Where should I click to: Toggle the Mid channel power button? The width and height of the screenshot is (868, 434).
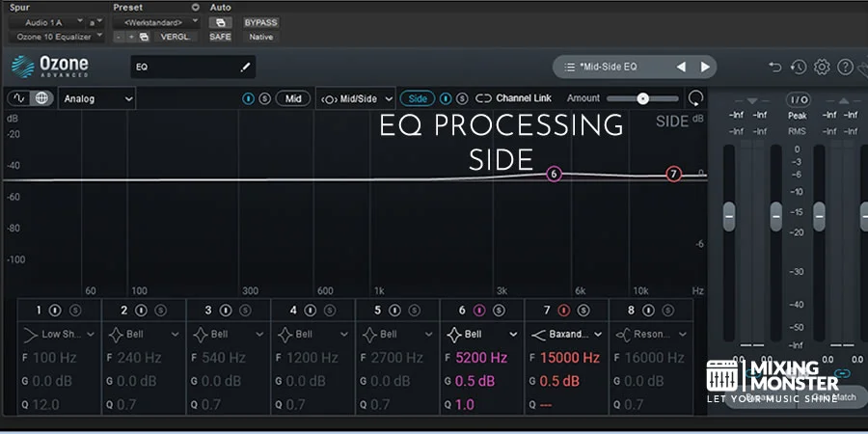click(x=249, y=98)
